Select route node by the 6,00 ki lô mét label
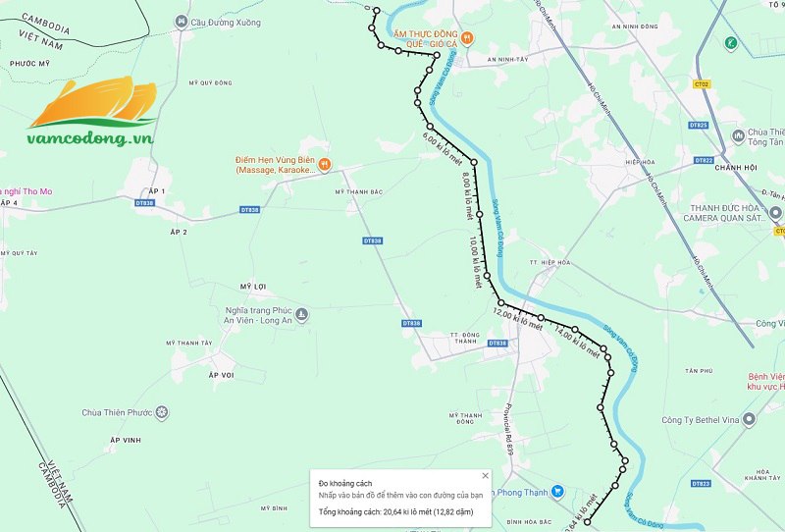This screenshot has height=532, width=785. [x=430, y=127]
